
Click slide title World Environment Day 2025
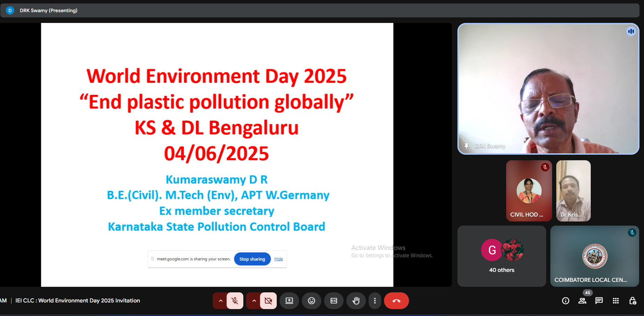pos(217,76)
